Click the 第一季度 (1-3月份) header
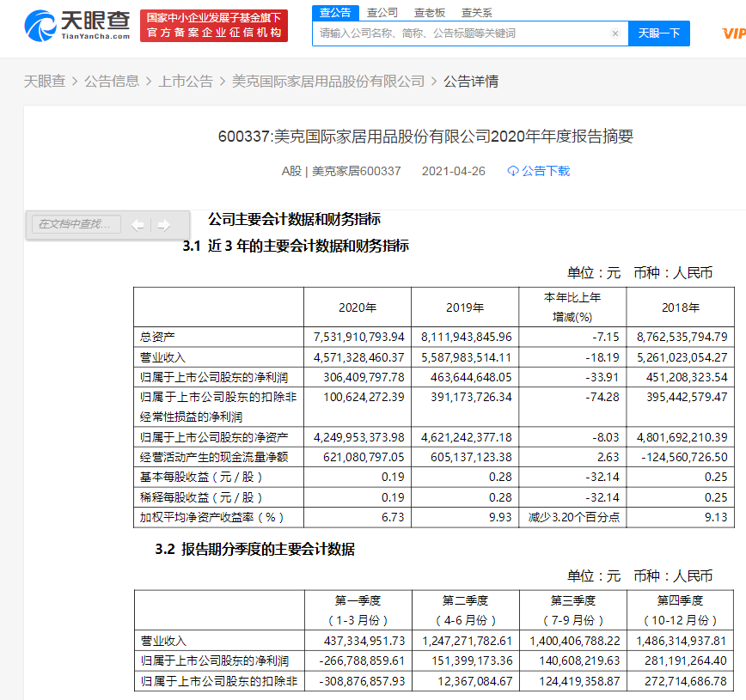This screenshot has width=746, height=700. [358, 611]
